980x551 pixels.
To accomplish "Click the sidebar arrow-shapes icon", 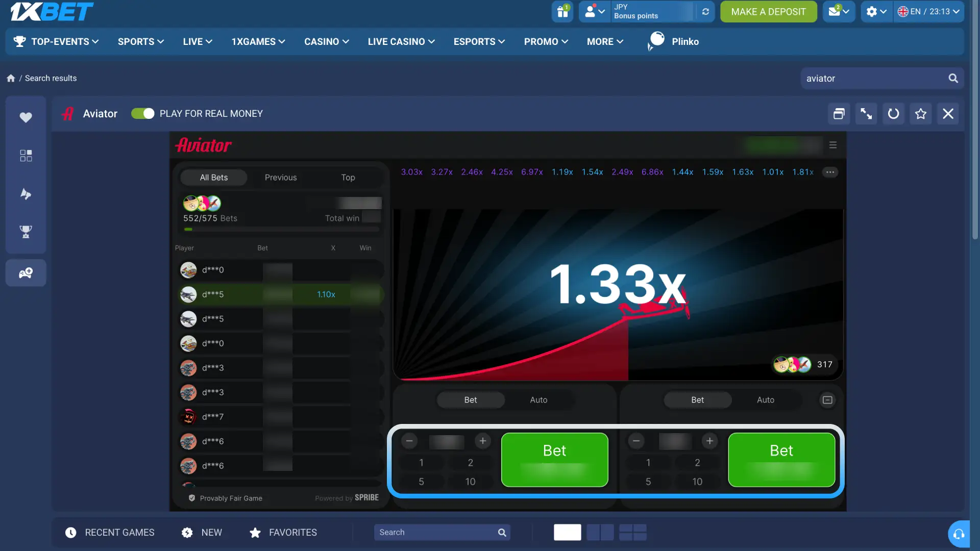I will [26, 194].
